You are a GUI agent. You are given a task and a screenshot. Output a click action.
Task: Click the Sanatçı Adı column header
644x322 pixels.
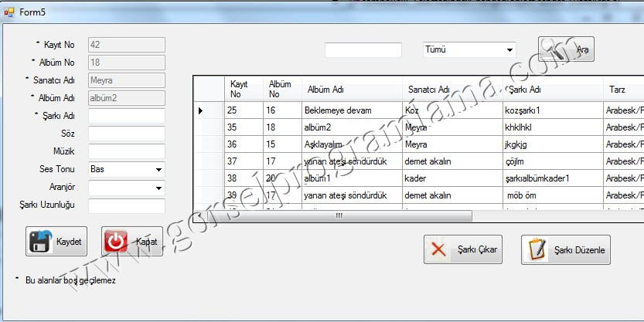coord(451,90)
